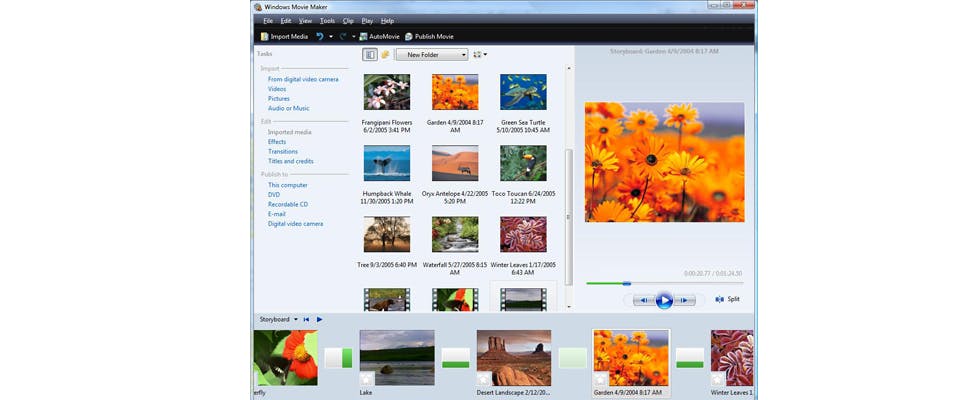Select the Tree thumbnail

click(387, 234)
